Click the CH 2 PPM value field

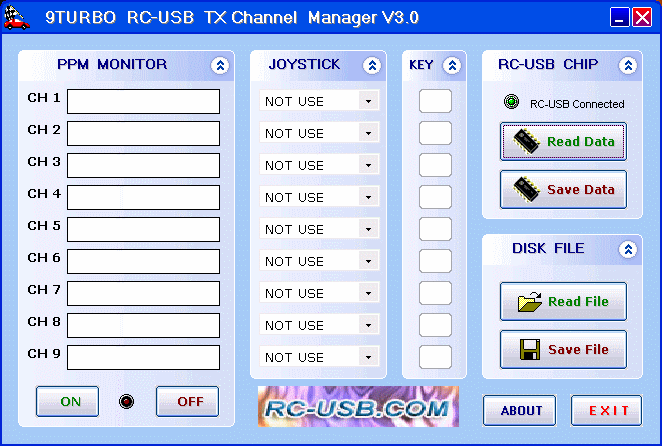click(x=144, y=133)
